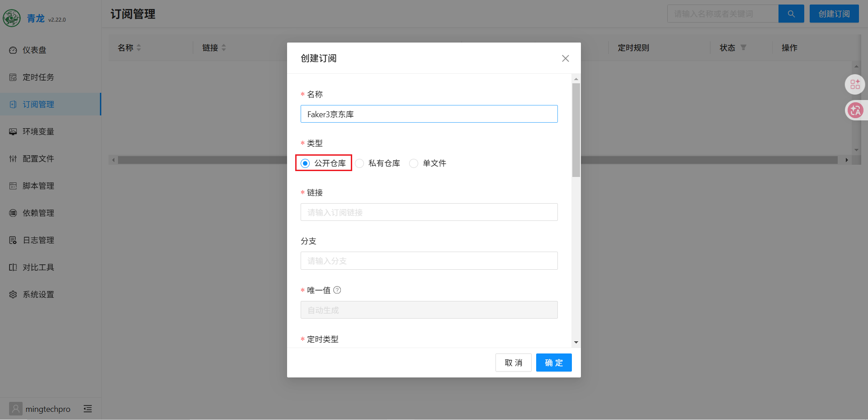The image size is (868, 420).
Task: Click the 日志管理 sidebar icon
Action: [x=13, y=240]
